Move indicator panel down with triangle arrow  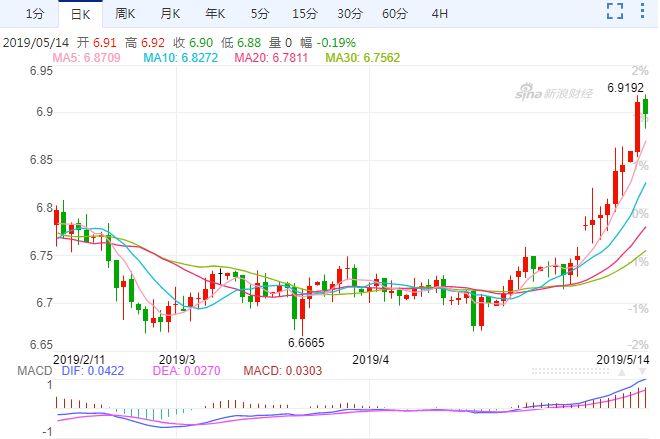coord(642,372)
